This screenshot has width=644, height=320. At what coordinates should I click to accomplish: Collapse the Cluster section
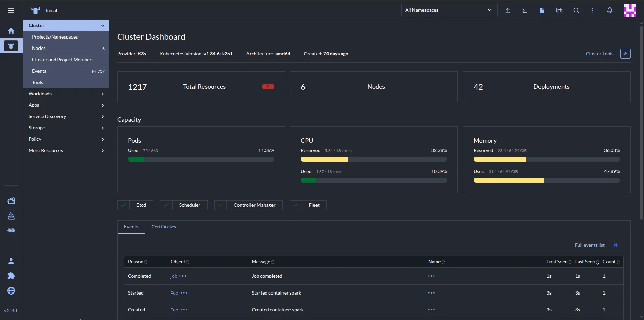(x=66, y=25)
